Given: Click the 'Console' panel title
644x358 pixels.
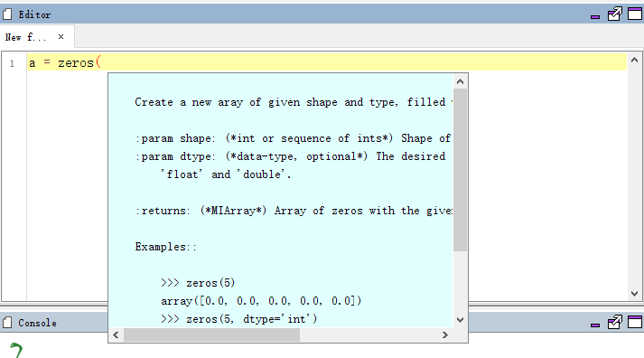Looking at the screenshot, I should 37,323.
